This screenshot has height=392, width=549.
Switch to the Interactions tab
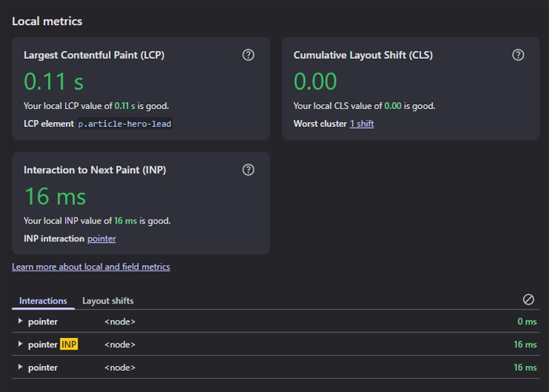coord(43,301)
